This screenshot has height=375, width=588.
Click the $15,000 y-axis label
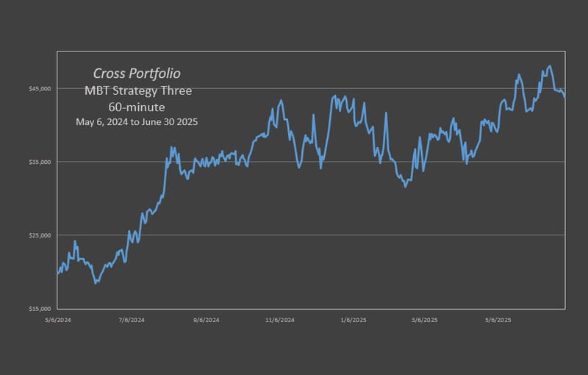40,309
